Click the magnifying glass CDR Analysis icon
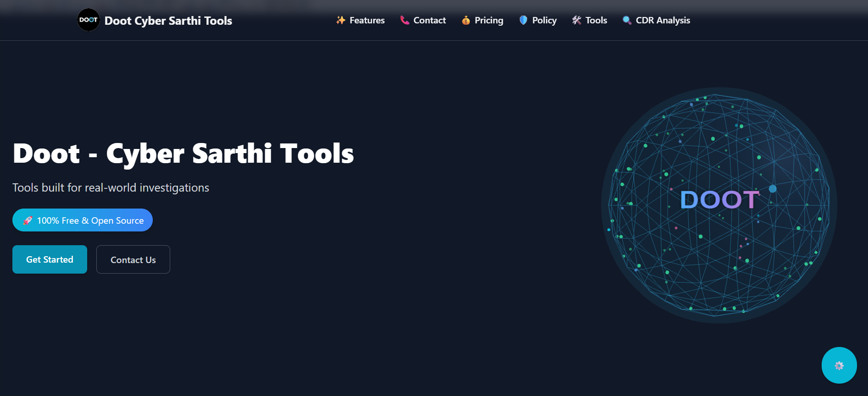 pos(627,20)
